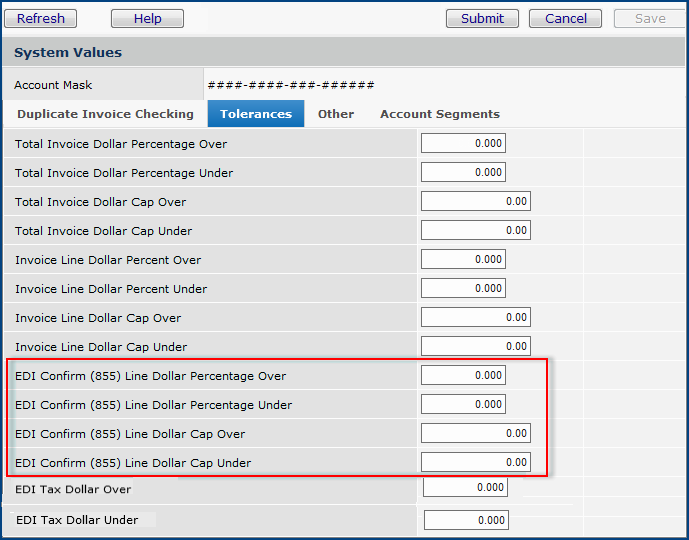
Task: Edit Invoice Line Dollar Percent Under value
Action: (x=463, y=289)
